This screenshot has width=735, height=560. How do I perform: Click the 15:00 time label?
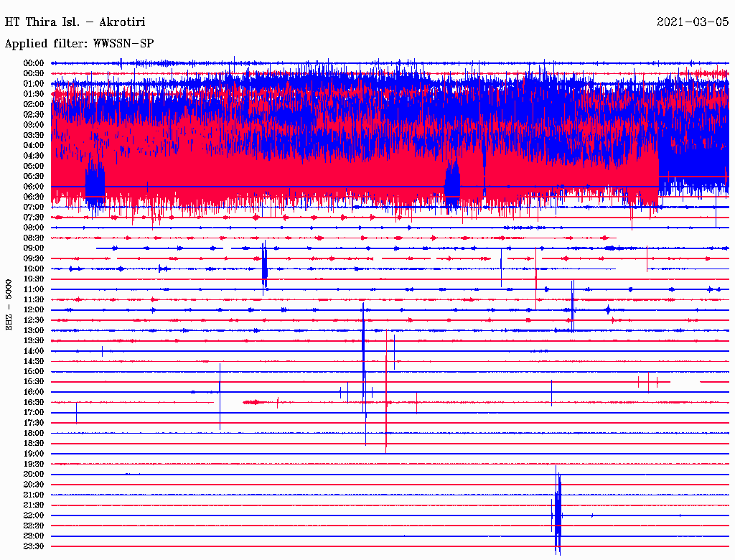click(x=34, y=371)
